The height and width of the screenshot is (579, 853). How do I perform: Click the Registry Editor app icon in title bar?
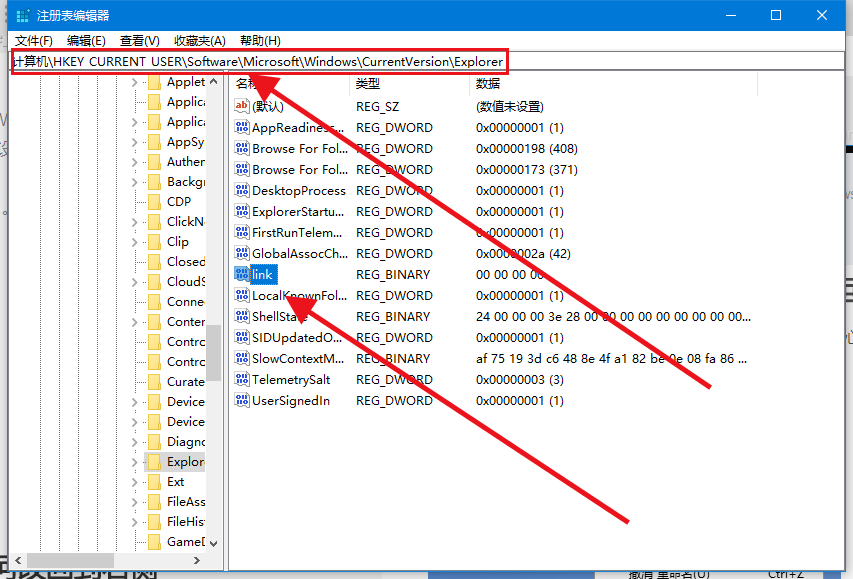click(x=23, y=15)
